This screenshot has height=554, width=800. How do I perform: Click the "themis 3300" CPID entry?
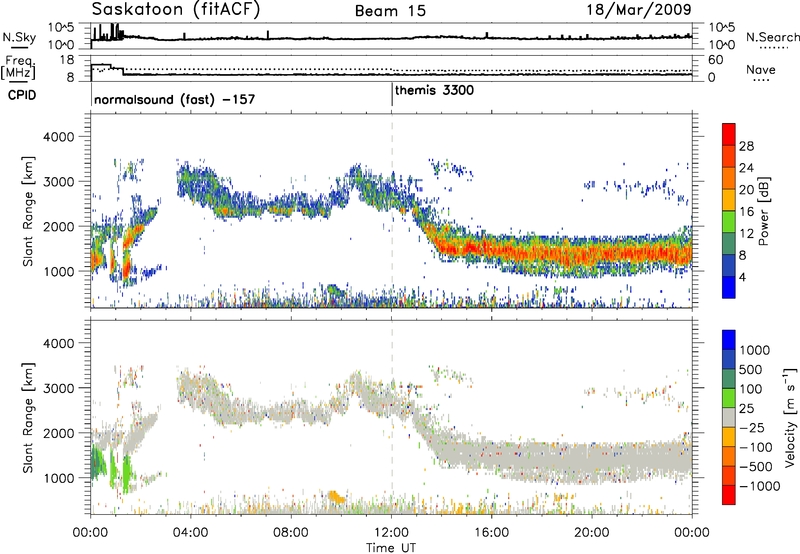tap(434, 90)
